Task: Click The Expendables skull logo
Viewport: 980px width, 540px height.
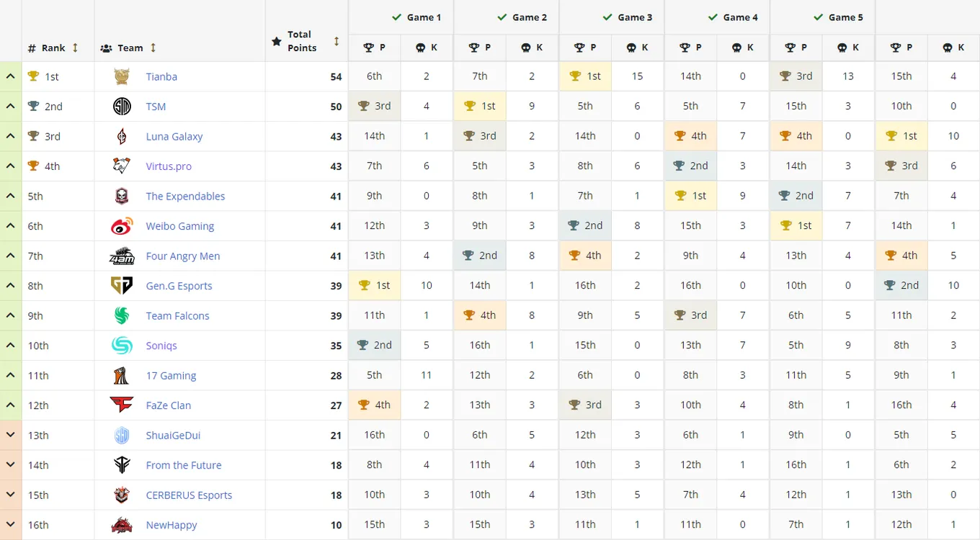Action: (122, 196)
